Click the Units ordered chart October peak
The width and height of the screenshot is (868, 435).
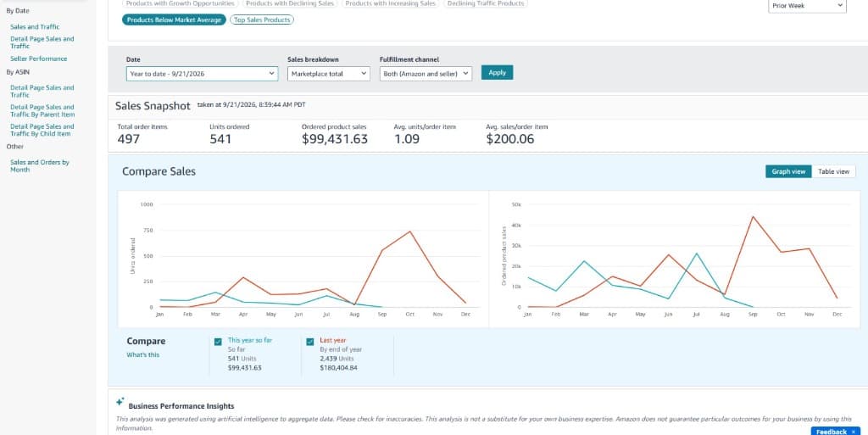(409, 231)
